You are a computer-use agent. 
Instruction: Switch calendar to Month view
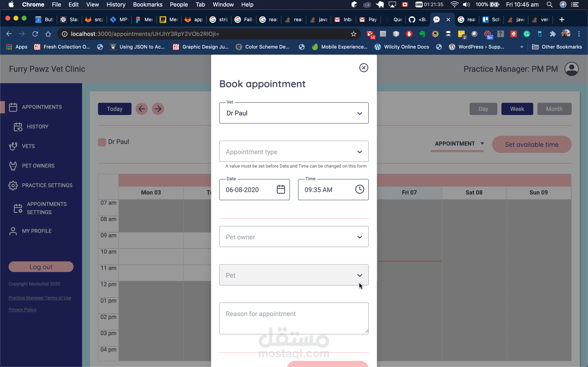(554, 109)
